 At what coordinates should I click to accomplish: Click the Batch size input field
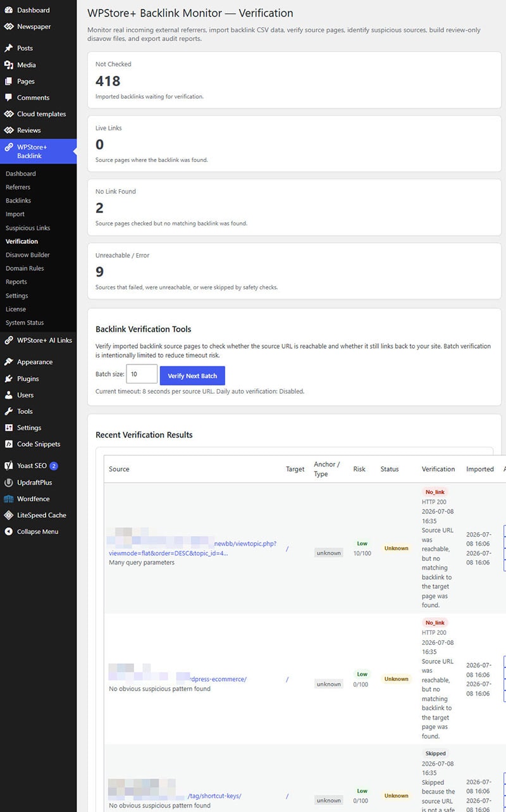(142, 374)
